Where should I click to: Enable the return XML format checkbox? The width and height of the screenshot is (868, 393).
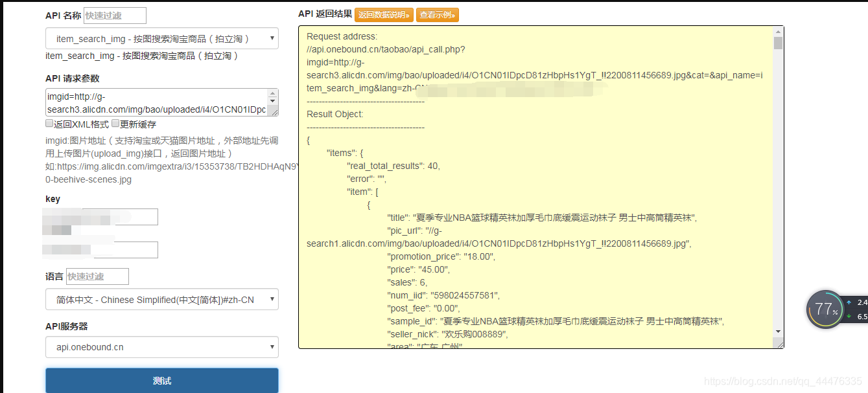point(49,123)
